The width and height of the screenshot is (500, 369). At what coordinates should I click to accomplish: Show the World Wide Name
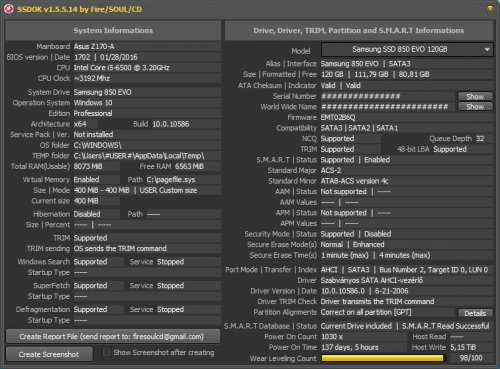[x=475, y=107]
